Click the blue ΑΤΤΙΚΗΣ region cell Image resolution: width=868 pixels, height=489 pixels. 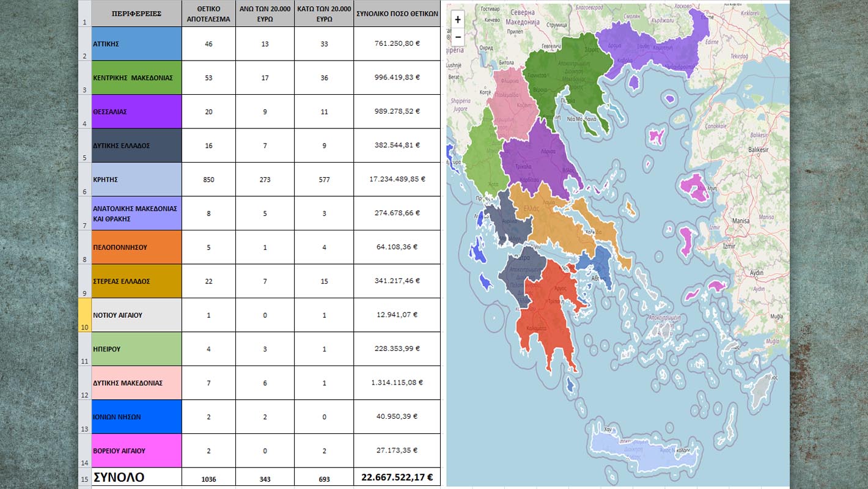pos(136,44)
